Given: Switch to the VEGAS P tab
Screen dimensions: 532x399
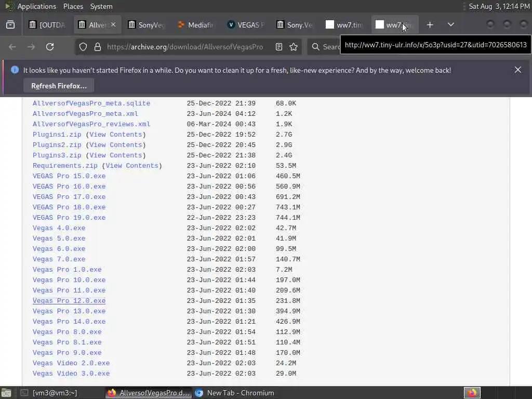Looking at the screenshot, I should 245,25.
